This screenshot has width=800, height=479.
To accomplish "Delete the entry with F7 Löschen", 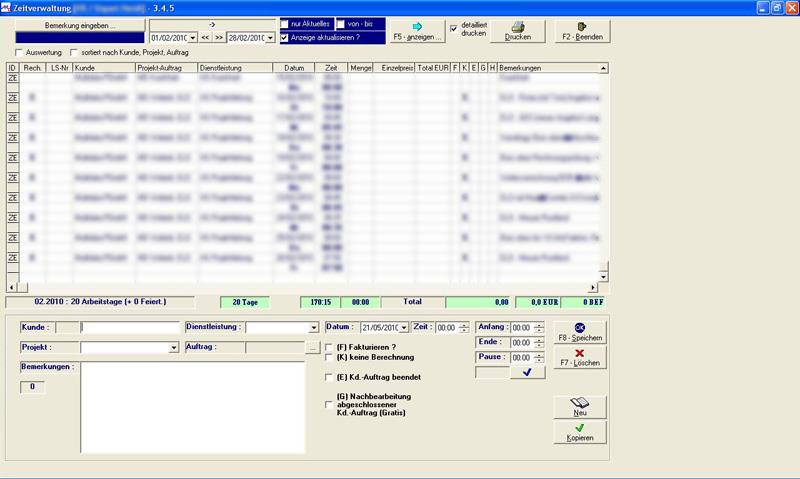I will pos(580,357).
